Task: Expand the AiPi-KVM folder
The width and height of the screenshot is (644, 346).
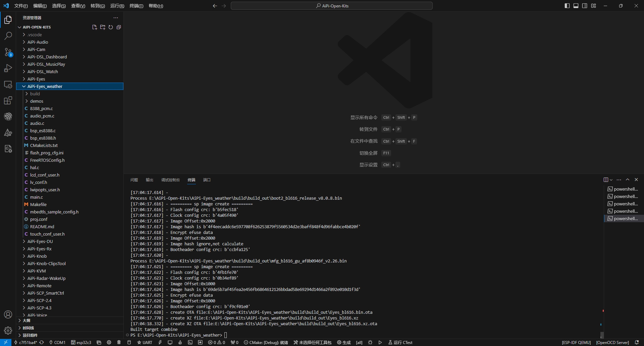Action: [x=70, y=271]
